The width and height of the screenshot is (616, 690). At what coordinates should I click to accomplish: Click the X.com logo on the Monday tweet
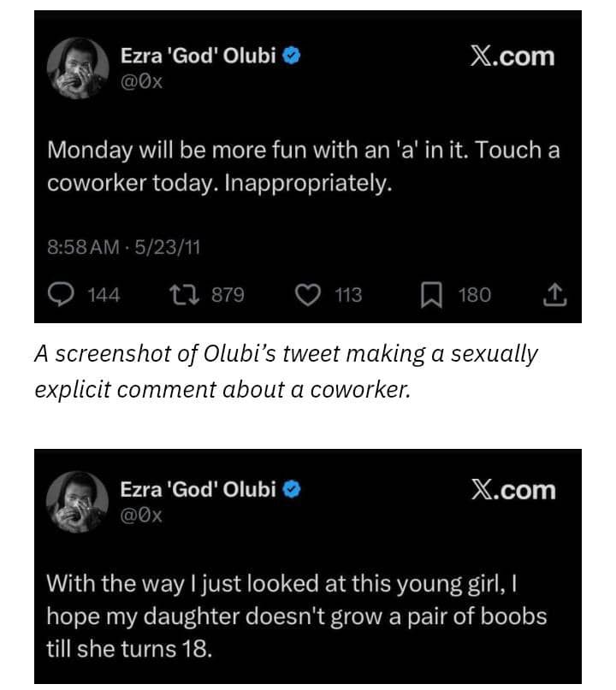[x=512, y=56]
